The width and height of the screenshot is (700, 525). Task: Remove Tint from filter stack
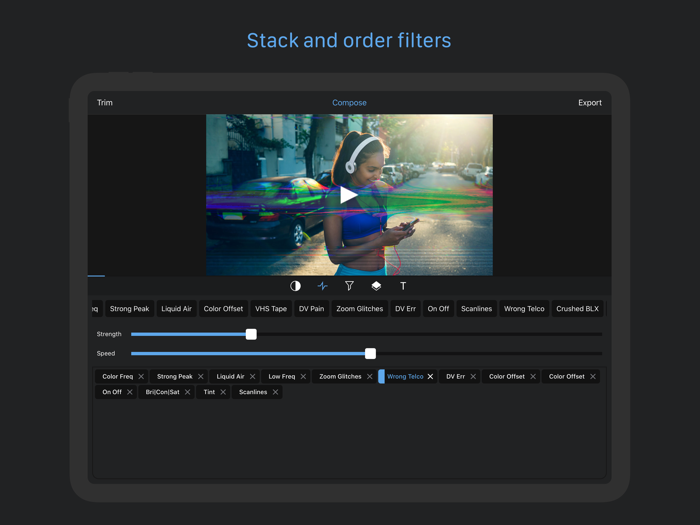pyautogui.click(x=223, y=392)
